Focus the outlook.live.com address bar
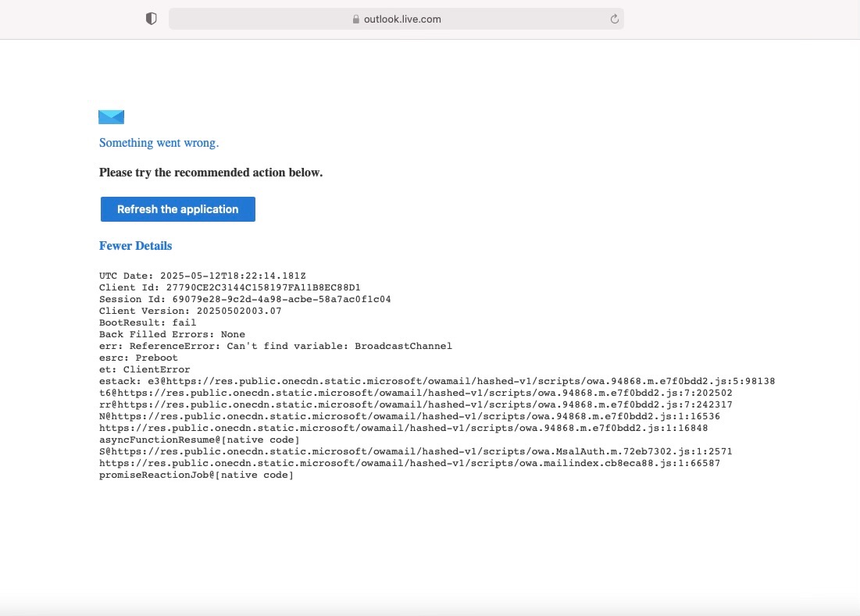Viewport: 860px width, 616px height. click(x=396, y=20)
